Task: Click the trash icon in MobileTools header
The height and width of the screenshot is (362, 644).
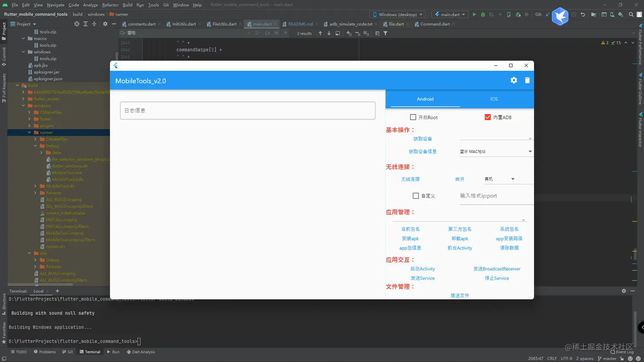Action: pos(527,80)
